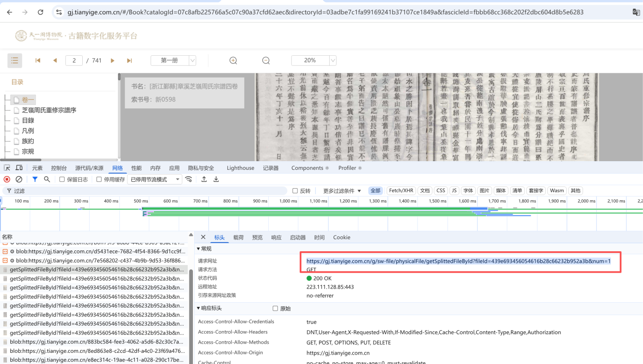Viewport: 643px width, 364px height.
Task: Clear the network log
Action: point(19,179)
